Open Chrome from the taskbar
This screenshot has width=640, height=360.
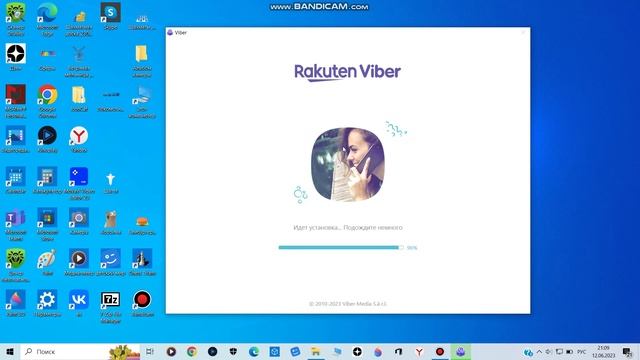tap(192, 351)
